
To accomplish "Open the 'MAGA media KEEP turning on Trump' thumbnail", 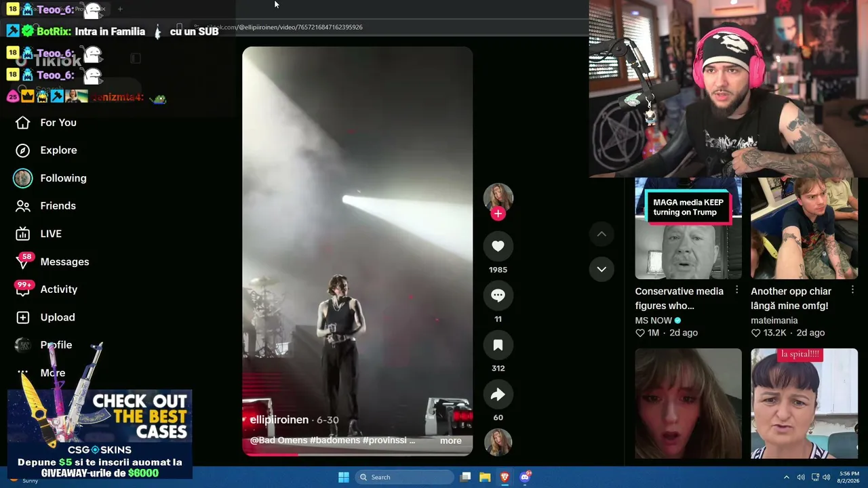I will click(688, 228).
